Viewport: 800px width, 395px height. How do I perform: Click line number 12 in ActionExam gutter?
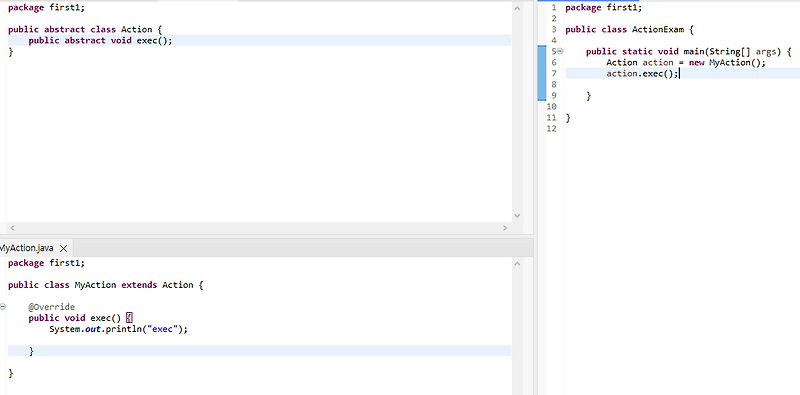pyautogui.click(x=552, y=129)
